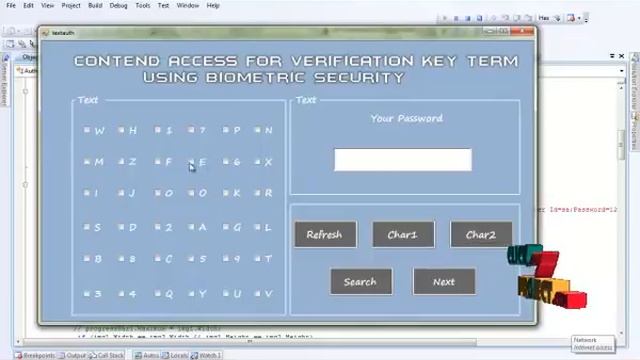Tick the checkbox for letter G
The width and height of the screenshot is (640, 360).
[x=226, y=227]
